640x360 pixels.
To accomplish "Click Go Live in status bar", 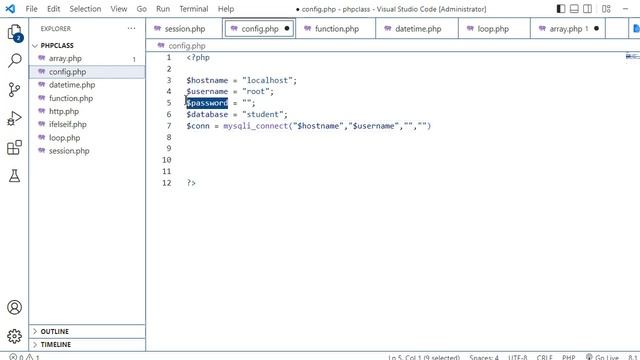I will pyautogui.click(x=602, y=357).
